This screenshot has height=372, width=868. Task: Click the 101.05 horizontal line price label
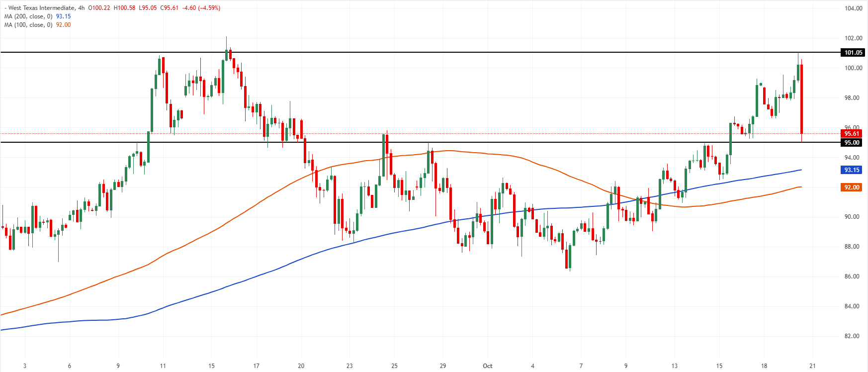coord(853,53)
